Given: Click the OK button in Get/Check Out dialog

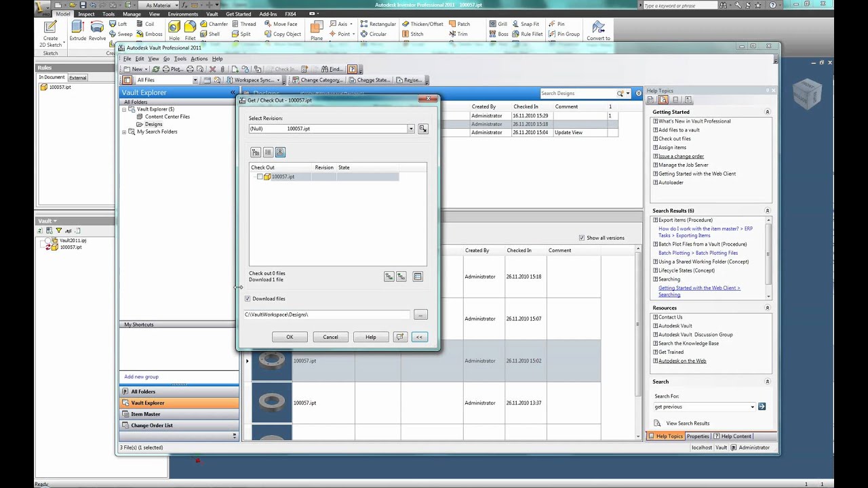Looking at the screenshot, I should coord(290,337).
